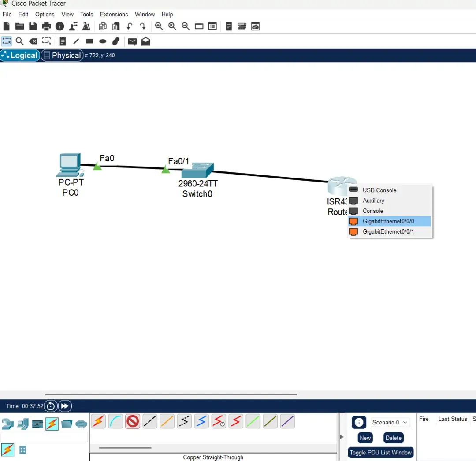Choose GigabitEthernet0/0/1 port in popup
This screenshot has width=476, height=461.
tap(390, 231)
